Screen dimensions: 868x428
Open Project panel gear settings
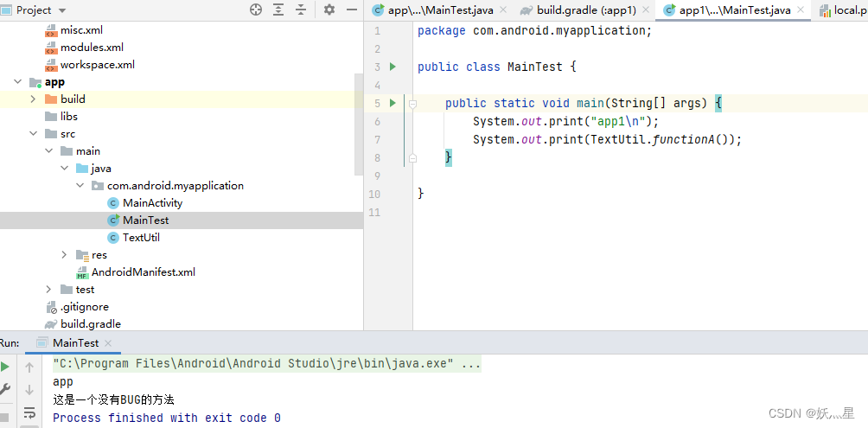pyautogui.click(x=329, y=10)
